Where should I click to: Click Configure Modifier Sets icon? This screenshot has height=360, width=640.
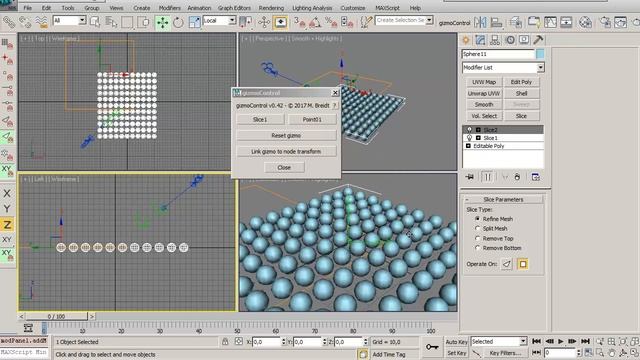tap(535, 177)
